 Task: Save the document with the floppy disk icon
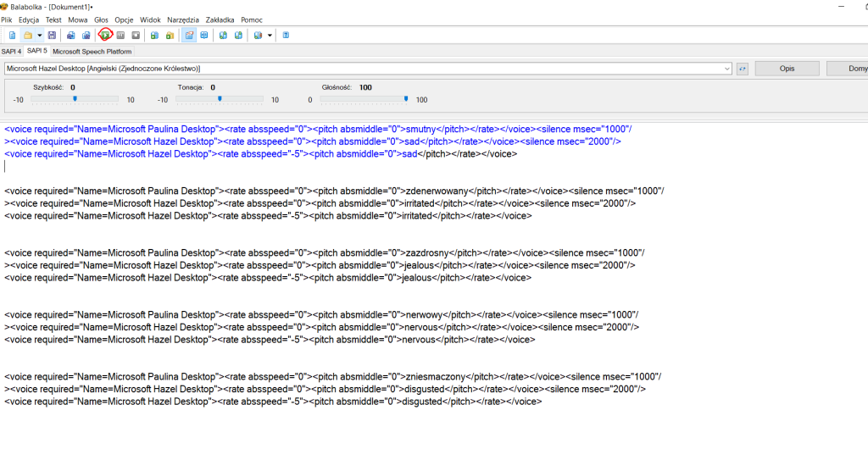tap(52, 36)
